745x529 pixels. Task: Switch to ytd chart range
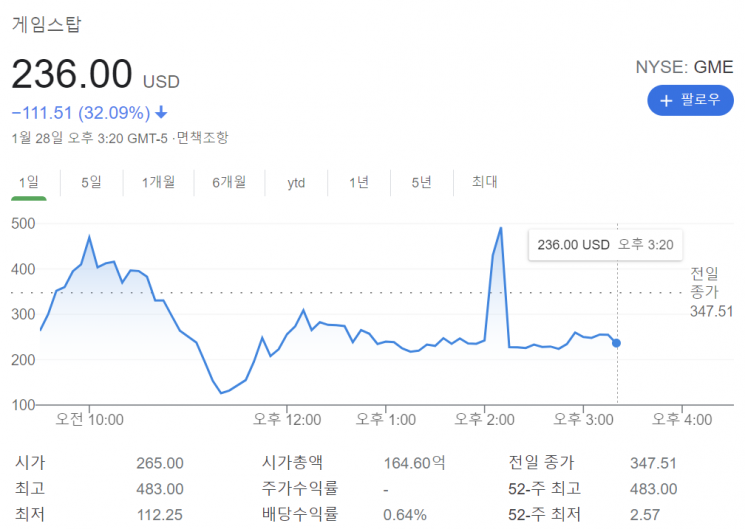(296, 183)
